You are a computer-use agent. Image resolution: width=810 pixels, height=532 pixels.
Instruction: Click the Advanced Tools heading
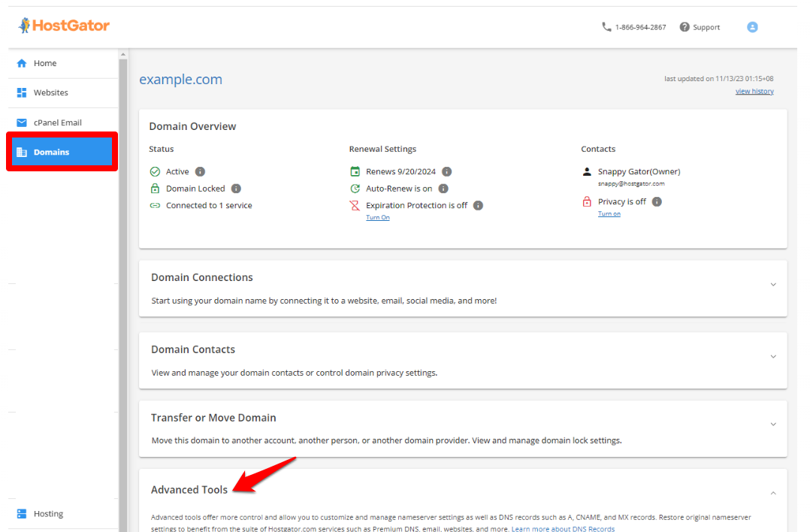(189, 490)
